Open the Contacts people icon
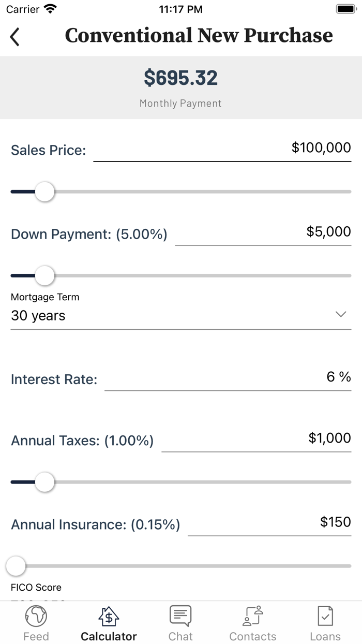The image size is (362, 644). pyautogui.click(x=253, y=616)
